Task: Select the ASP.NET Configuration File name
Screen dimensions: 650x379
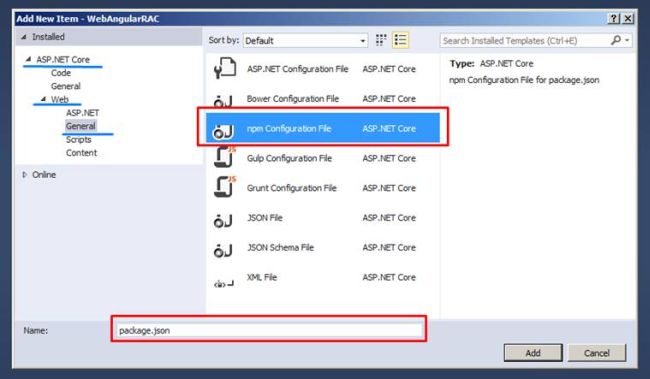Action: (298, 69)
